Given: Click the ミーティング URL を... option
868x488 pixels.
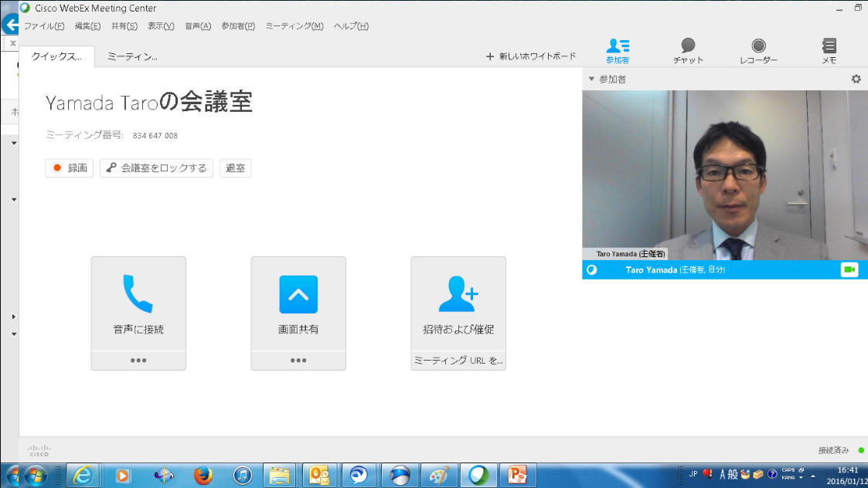Looking at the screenshot, I should (458, 360).
